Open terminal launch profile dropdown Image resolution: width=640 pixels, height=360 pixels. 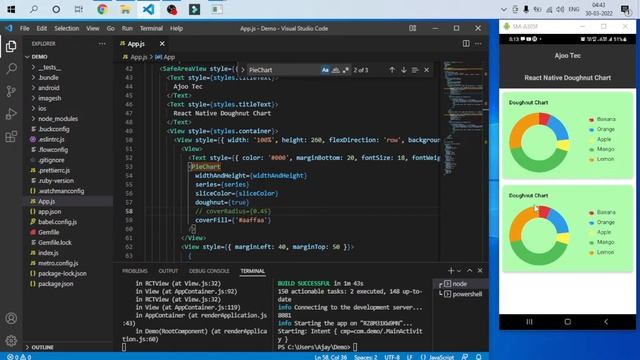(459, 271)
